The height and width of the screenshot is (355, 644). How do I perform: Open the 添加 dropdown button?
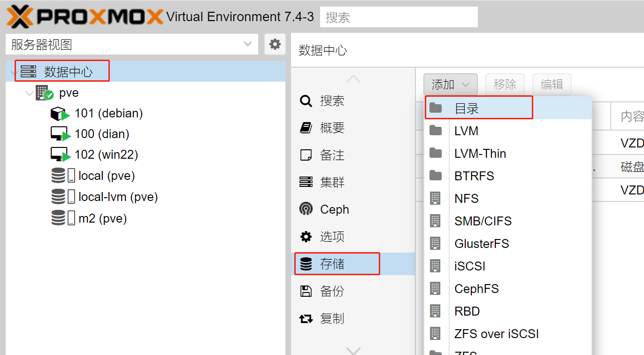tap(450, 85)
